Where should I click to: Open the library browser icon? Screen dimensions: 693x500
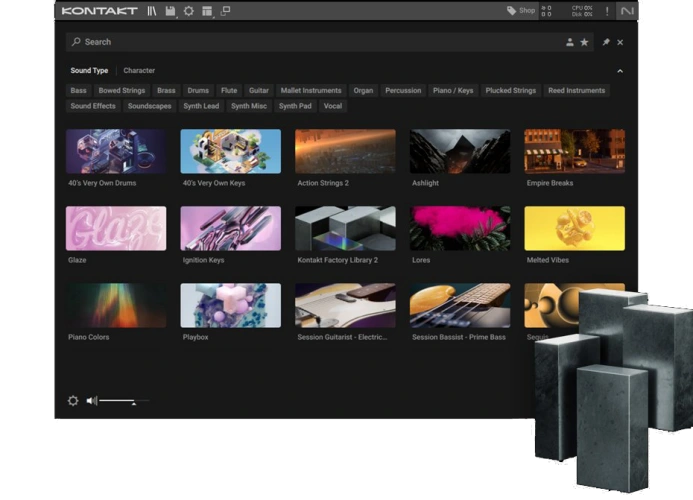(x=152, y=11)
